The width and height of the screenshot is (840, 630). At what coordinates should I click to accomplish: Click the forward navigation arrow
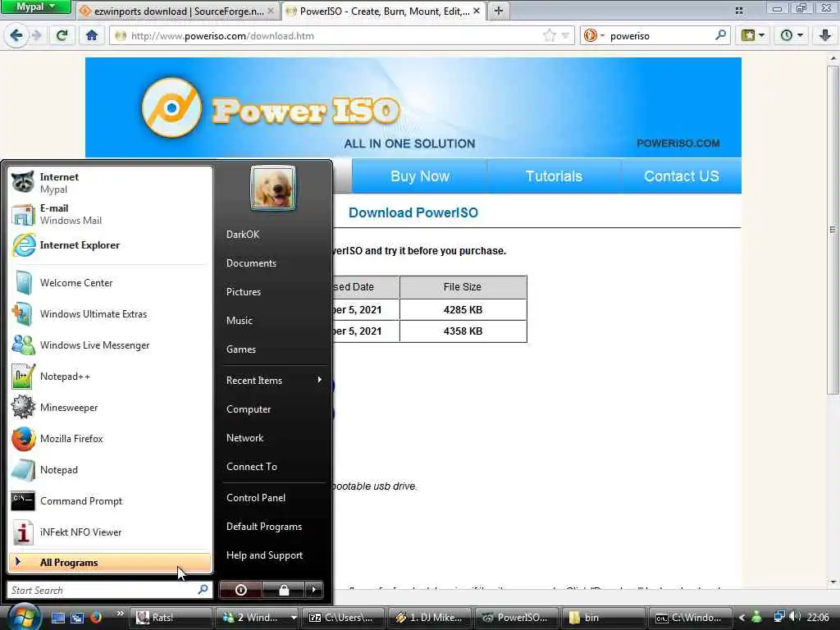(36, 35)
